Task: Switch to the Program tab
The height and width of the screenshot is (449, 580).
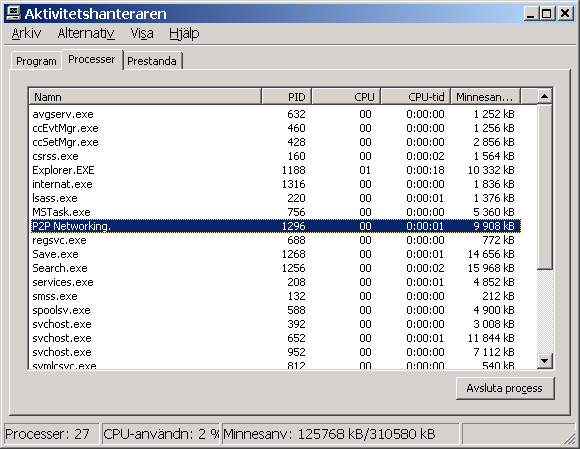Action: tap(36, 61)
